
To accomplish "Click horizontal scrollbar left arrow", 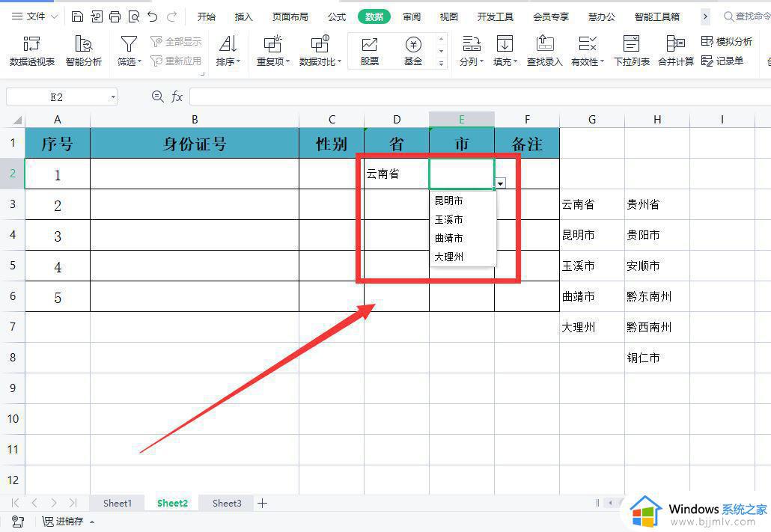I will 610,503.
